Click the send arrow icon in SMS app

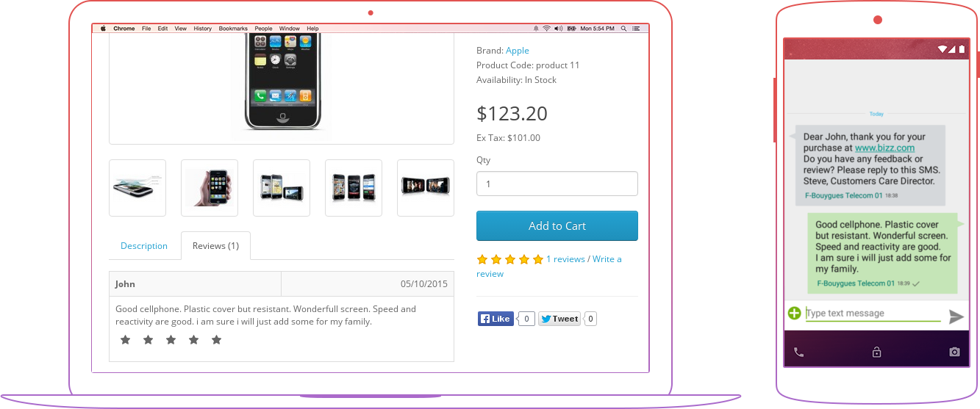click(956, 316)
